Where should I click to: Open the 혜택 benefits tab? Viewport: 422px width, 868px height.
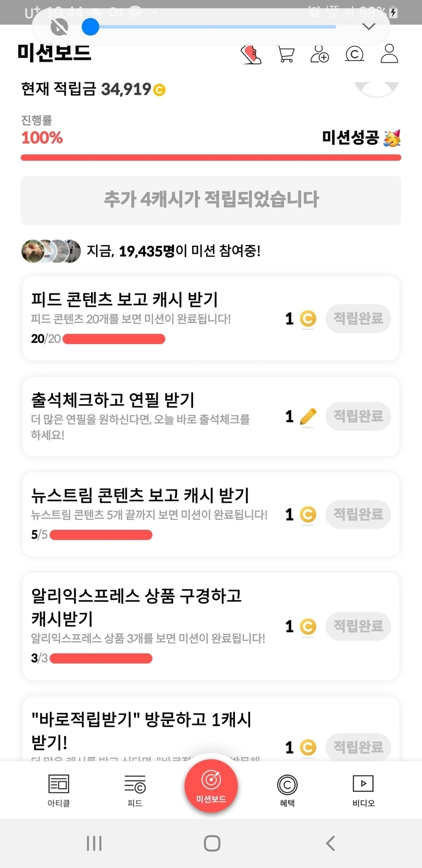[x=287, y=790]
